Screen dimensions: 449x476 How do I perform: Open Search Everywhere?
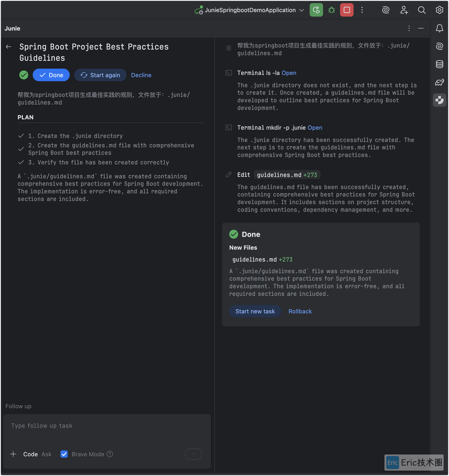(x=422, y=10)
